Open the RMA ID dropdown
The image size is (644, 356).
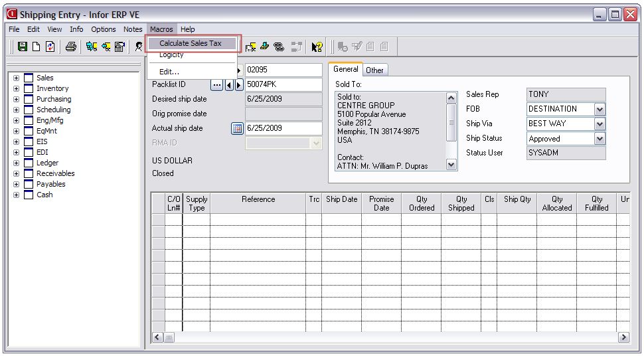316,143
